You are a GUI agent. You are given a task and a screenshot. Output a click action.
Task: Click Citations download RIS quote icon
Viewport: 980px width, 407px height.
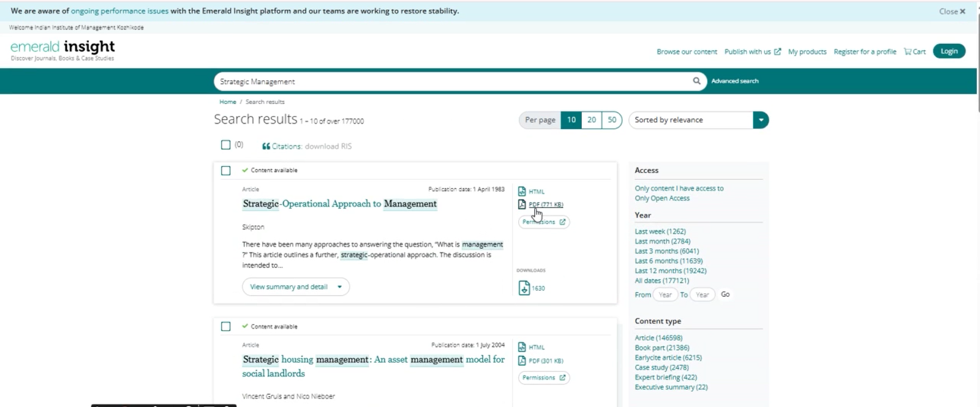266,146
